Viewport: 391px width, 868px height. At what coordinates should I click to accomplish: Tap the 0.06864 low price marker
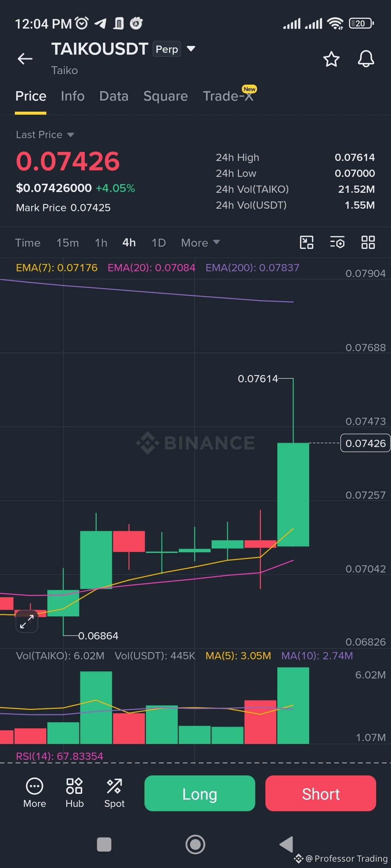click(98, 636)
